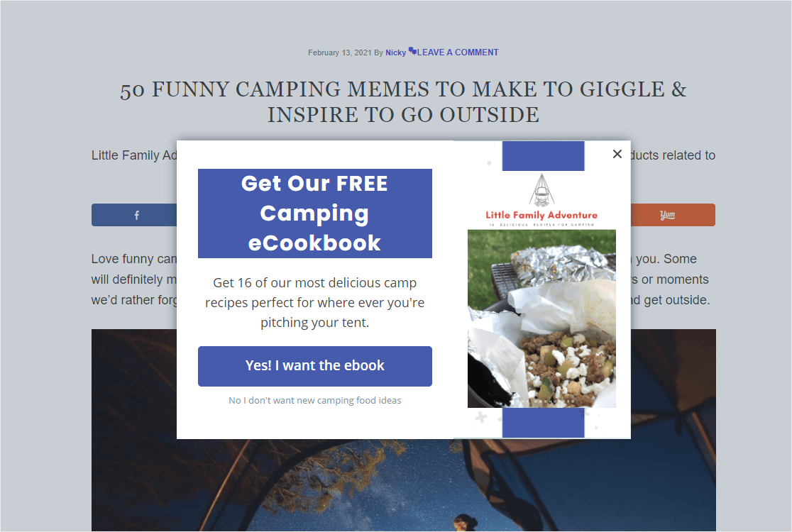Click the foil-packet food photo on the cookbook

(x=541, y=318)
